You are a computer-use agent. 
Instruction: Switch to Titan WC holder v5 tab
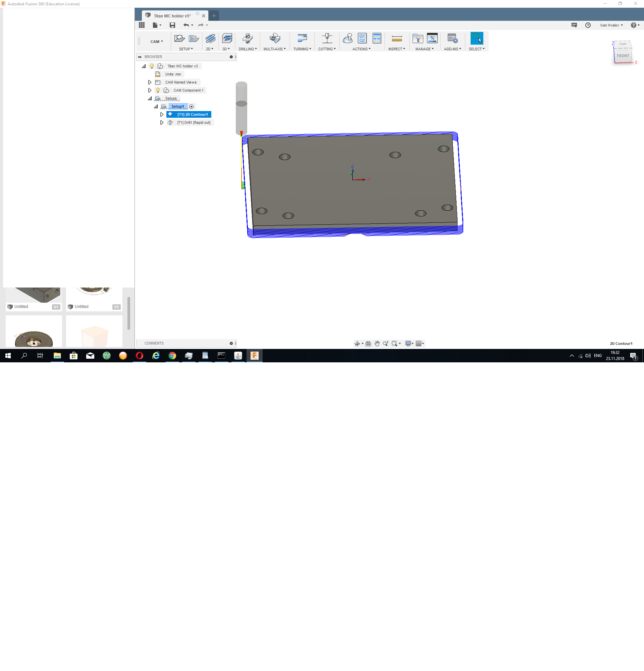point(172,16)
